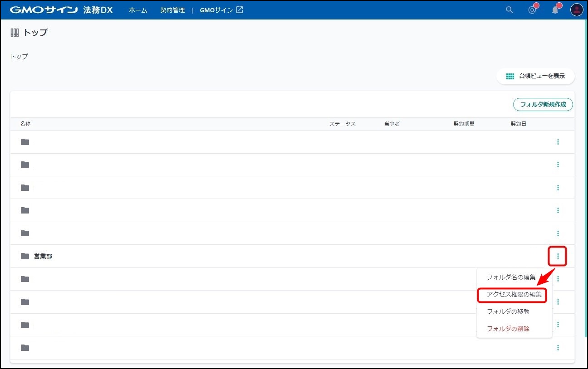Open the mentions @ icon in header

532,10
